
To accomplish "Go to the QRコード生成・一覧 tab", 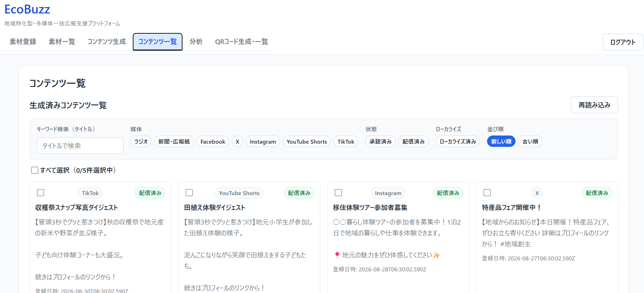I will [241, 42].
